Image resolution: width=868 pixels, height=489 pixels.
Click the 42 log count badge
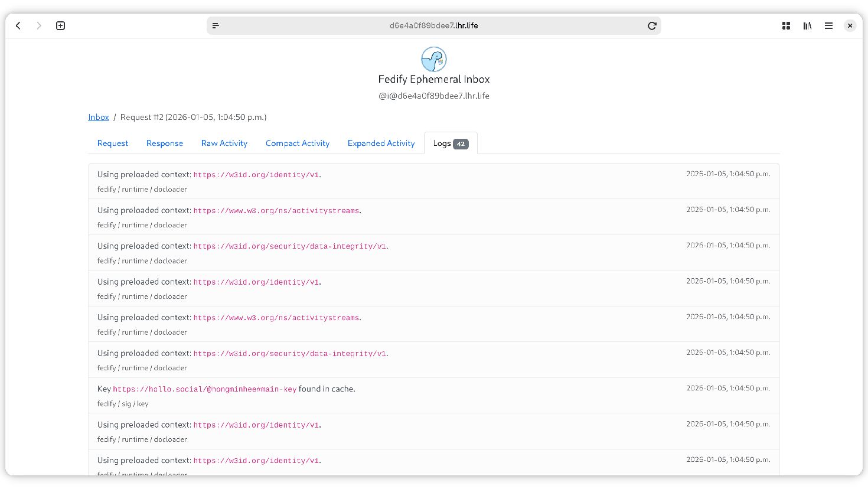(x=461, y=144)
